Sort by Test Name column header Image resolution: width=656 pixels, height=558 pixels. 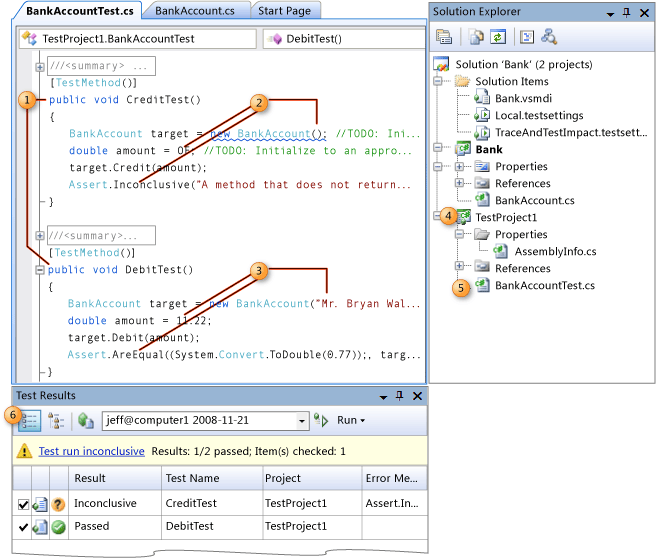[x=211, y=478]
